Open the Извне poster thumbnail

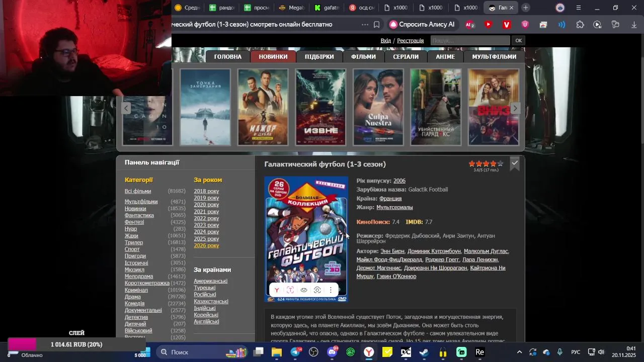[x=320, y=107]
